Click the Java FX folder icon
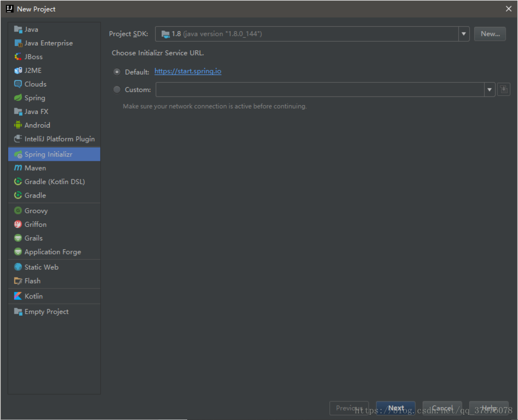The height and width of the screenshot is (420, 518). tap(18, 111)
